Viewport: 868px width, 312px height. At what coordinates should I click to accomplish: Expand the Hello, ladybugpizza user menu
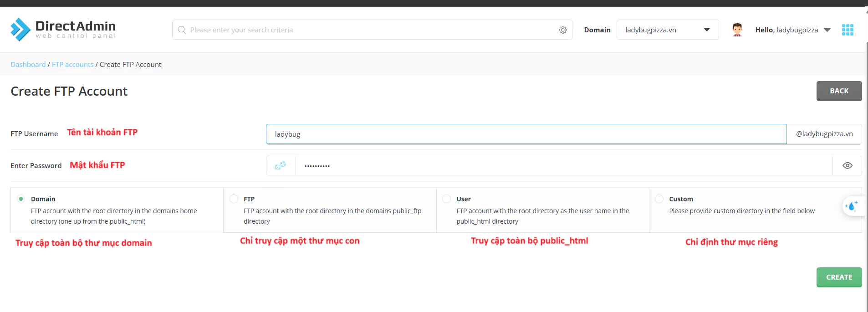click(x=793, y=30)
